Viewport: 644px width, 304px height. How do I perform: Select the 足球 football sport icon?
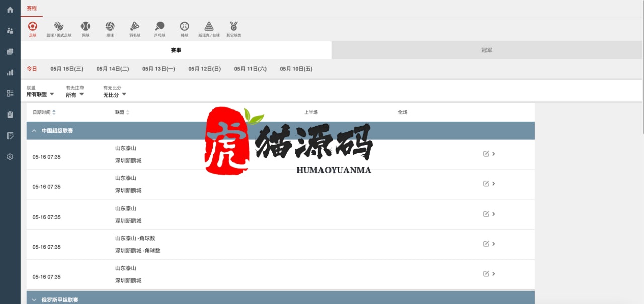[x=33, y=29]
